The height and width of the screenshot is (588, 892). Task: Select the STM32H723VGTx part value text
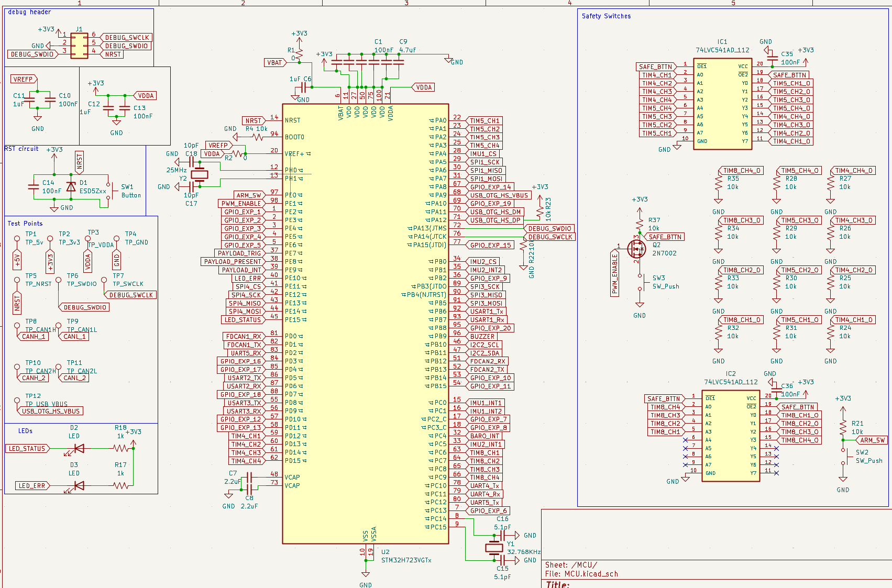tap(406, 560)
